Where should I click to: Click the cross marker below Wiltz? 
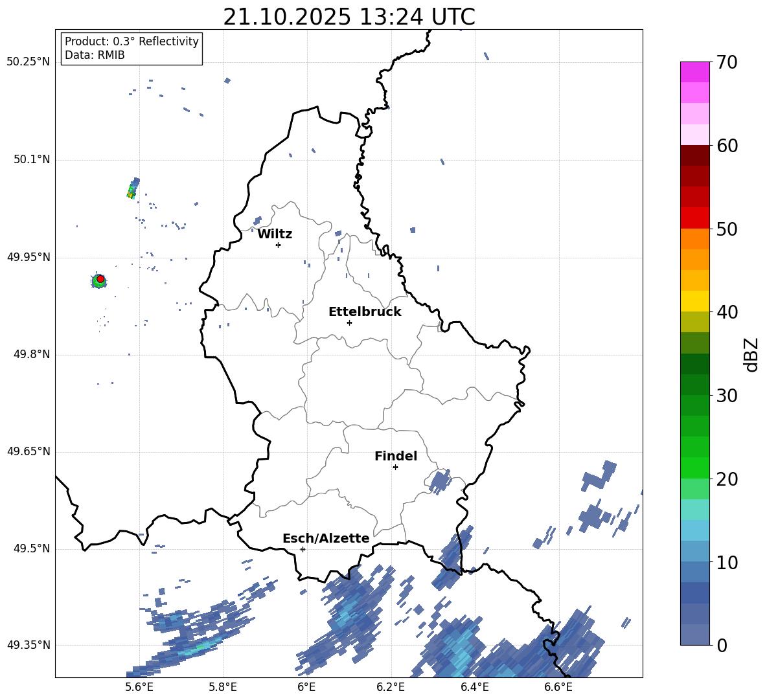click(279, 245)
